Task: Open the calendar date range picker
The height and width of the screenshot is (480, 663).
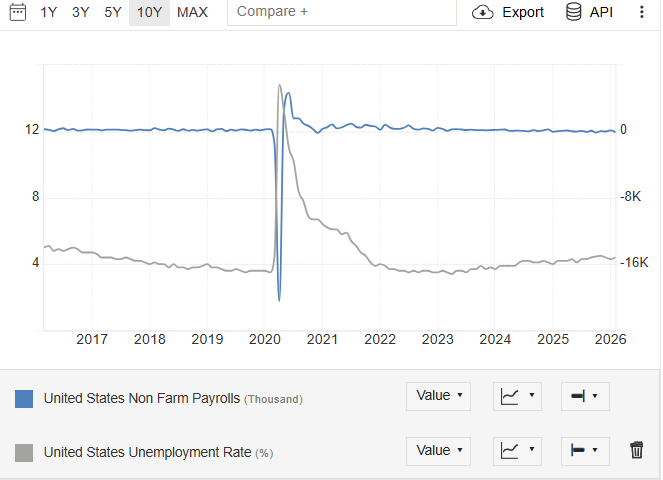Action: click(18, 12)
